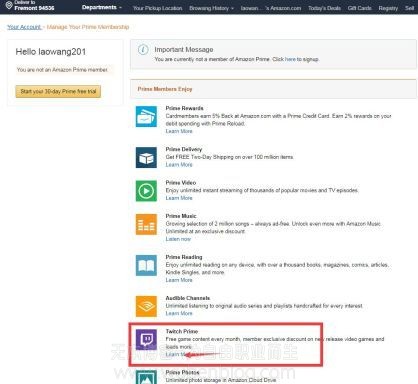Click the 'here' signup link
Image resolution: width=418 pixels, height=384 pixels.
(290, 59)
